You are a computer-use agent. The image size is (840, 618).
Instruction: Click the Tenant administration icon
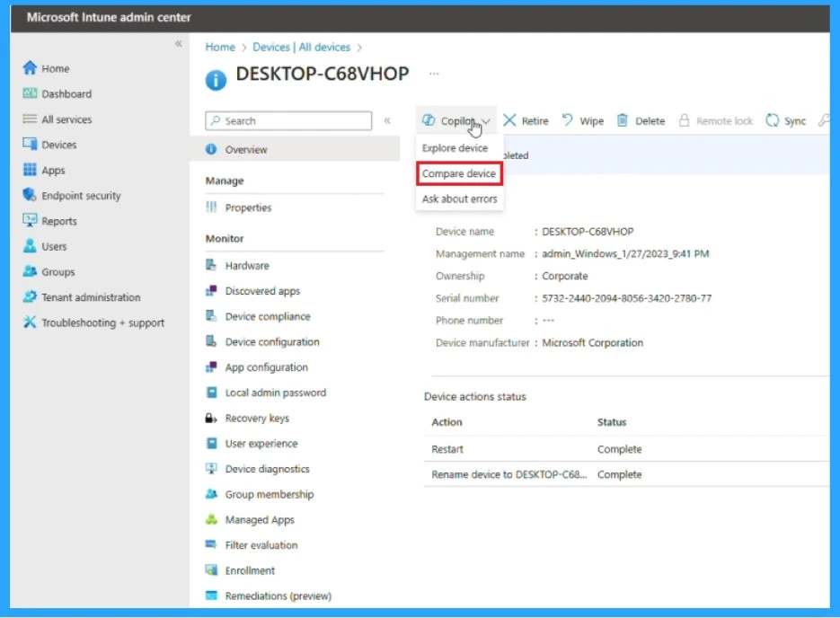pyautogui.click(x=30, y=296)
